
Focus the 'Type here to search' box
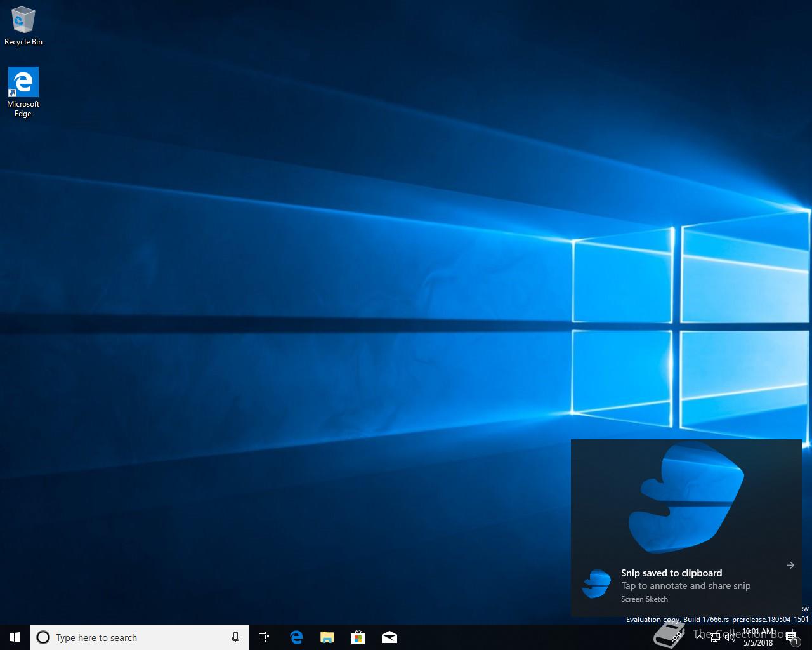(x=140, y=637)
